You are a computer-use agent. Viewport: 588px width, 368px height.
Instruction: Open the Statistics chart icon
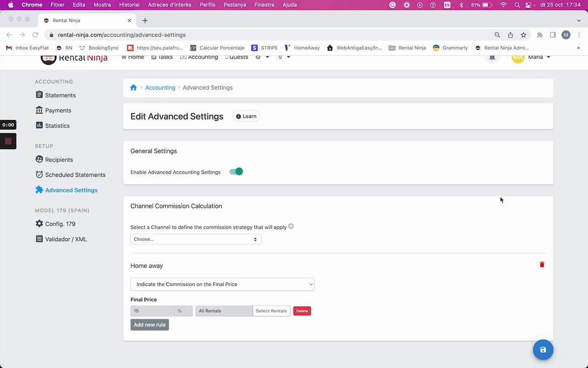point(39,125)
